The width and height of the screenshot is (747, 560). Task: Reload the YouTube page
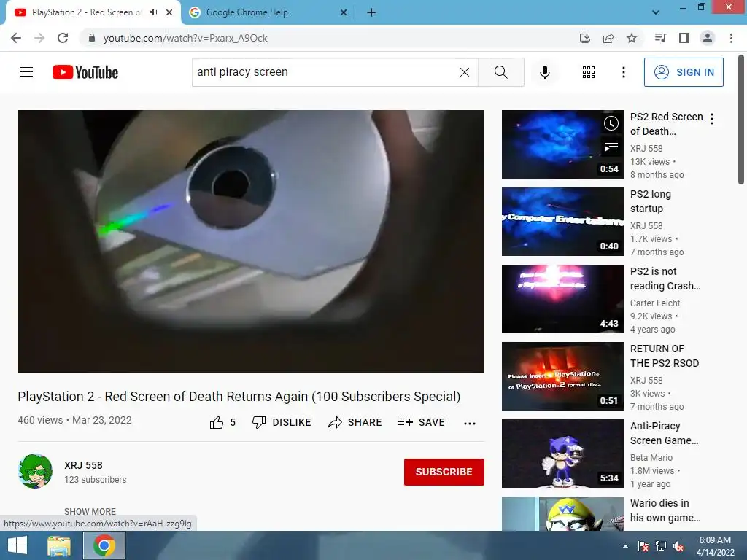click(x=63, y=38)
